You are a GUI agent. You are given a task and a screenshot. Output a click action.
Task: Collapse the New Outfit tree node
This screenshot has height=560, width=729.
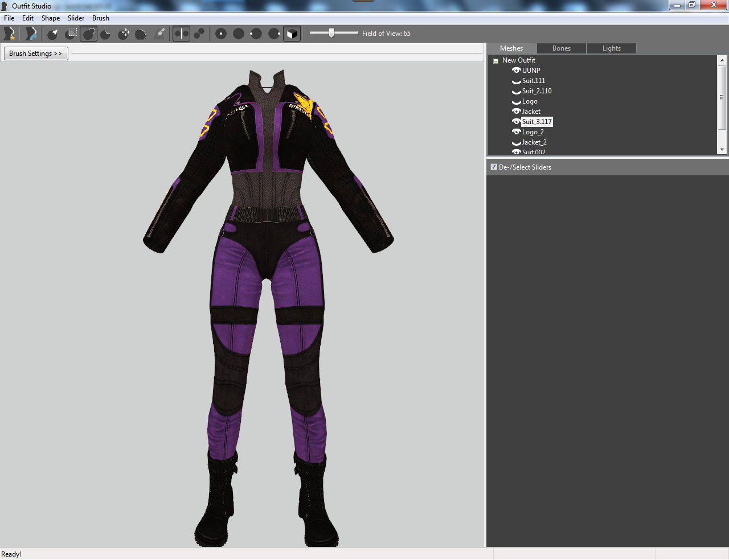point(495,61)
